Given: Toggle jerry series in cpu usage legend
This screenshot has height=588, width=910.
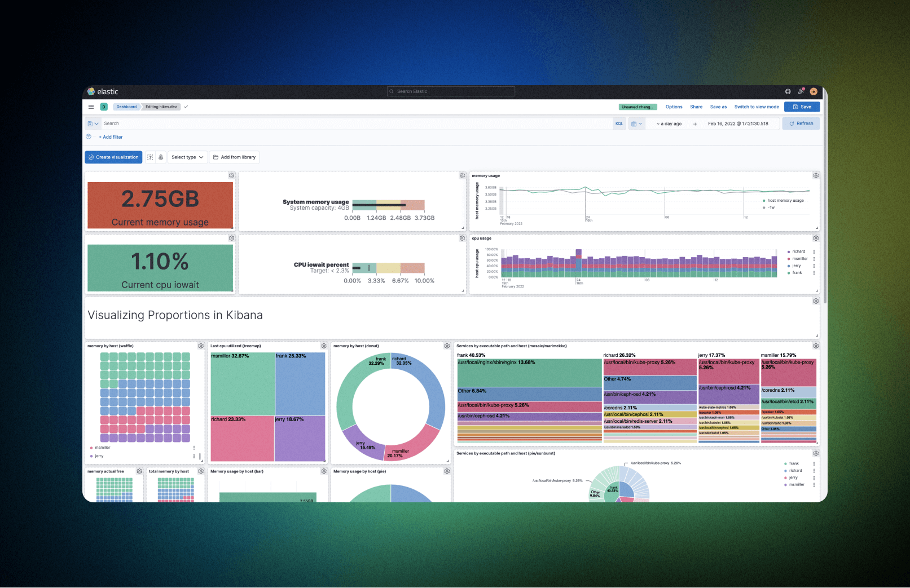Looking at the screenshot, I should point(796,266).
